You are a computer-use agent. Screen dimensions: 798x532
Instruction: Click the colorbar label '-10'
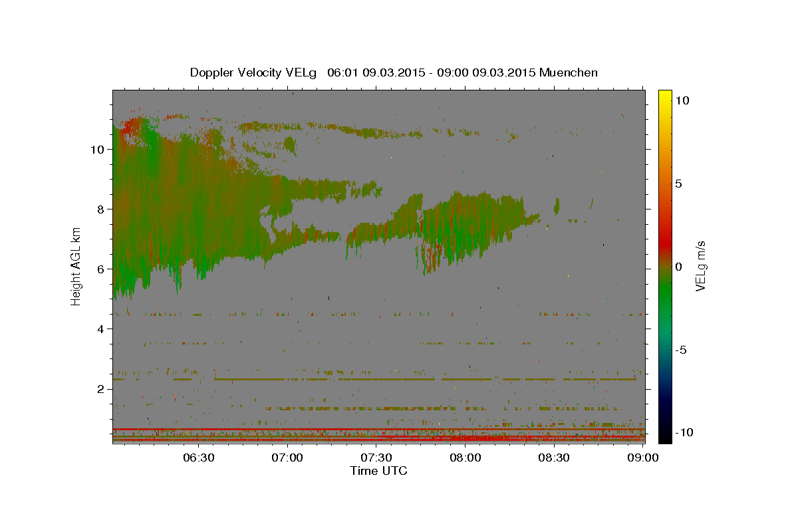tap(685, 432)
